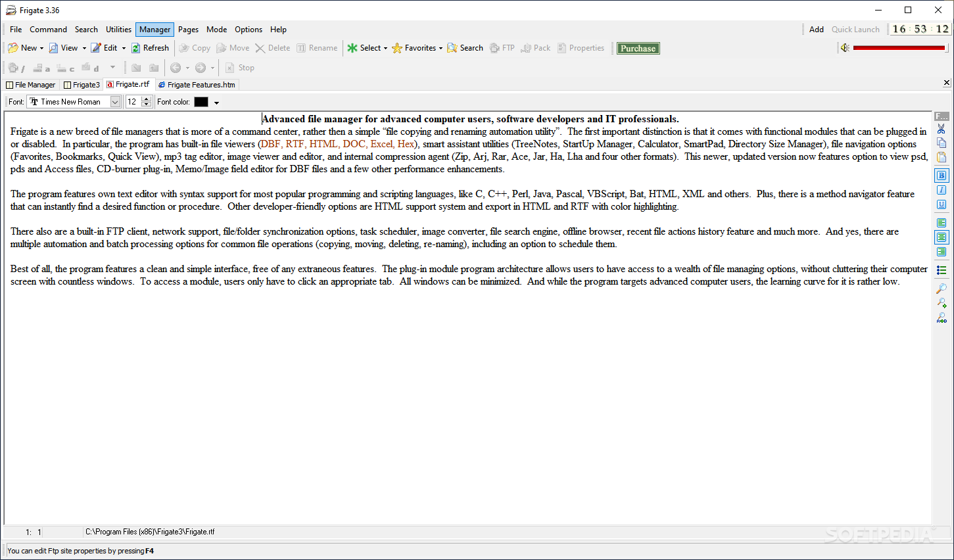Screen dimensions: 954x560
Task: Click the green Purchase button
Action: pyautogui.click(x=638, y=48)
